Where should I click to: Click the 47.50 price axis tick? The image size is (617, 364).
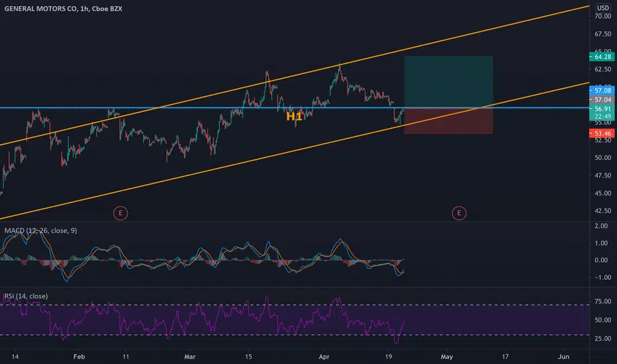point(603,175)
